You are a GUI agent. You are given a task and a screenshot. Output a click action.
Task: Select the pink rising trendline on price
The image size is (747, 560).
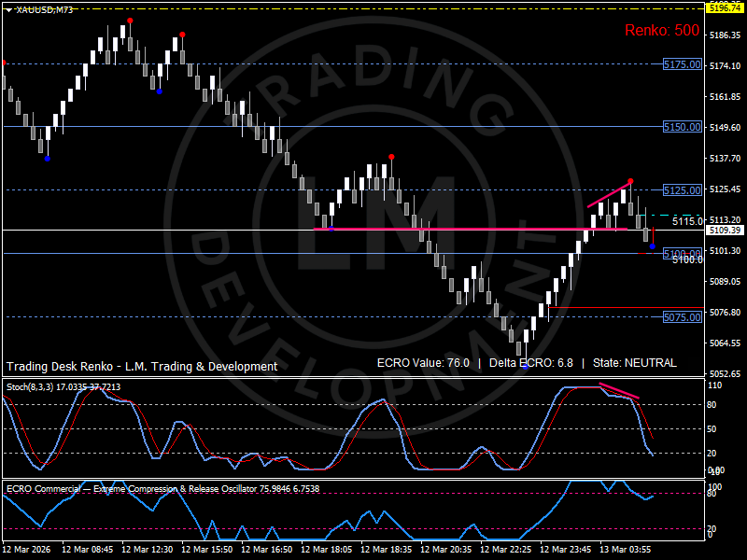tap(610, 194)
